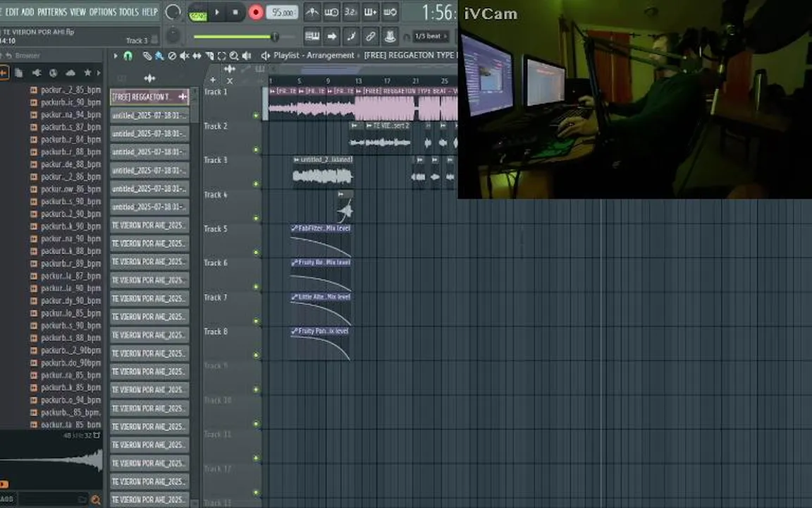Screen dimensions: 812x508
Task: Click the audio clips filter icon in picker
Action: (x=149, y=78)
